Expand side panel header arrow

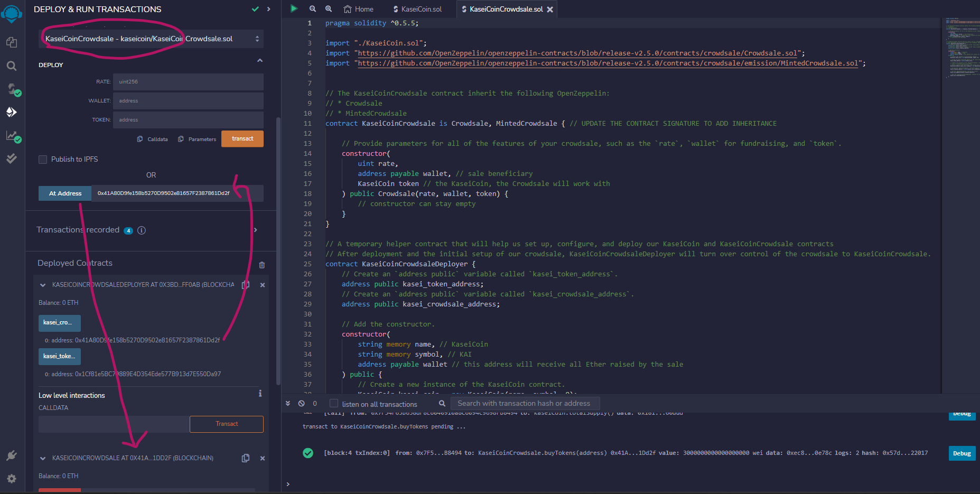(x=269, y=9)
